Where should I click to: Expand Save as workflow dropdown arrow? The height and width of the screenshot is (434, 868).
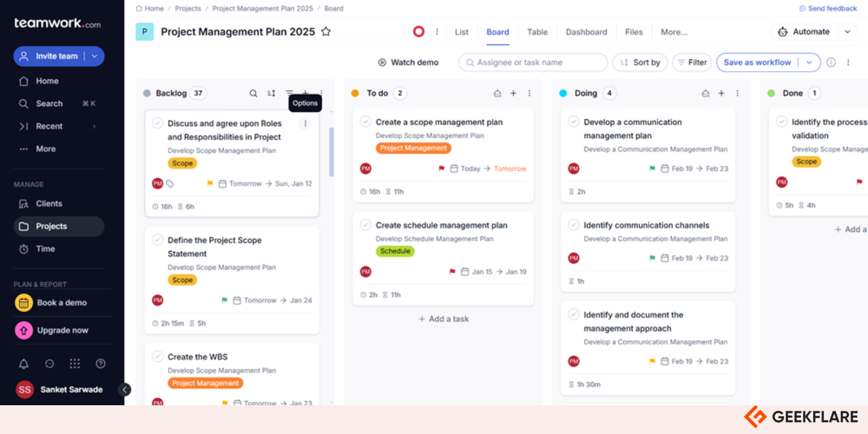pos(809,62)
